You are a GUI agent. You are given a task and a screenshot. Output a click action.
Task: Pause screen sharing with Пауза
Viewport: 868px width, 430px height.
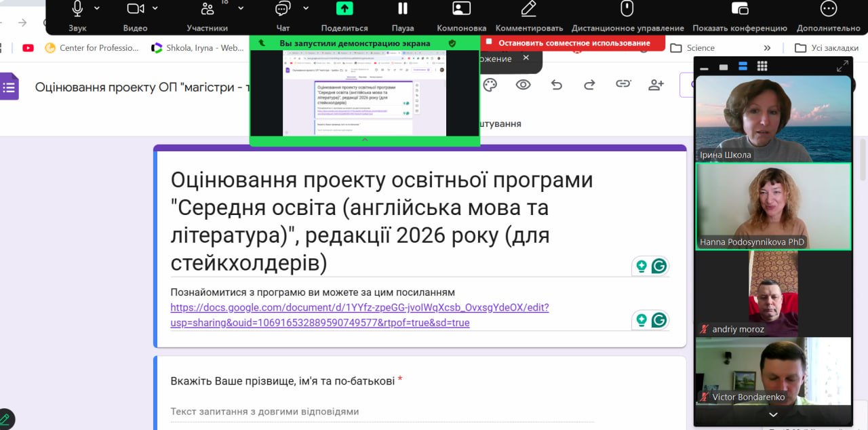[403, 9]
